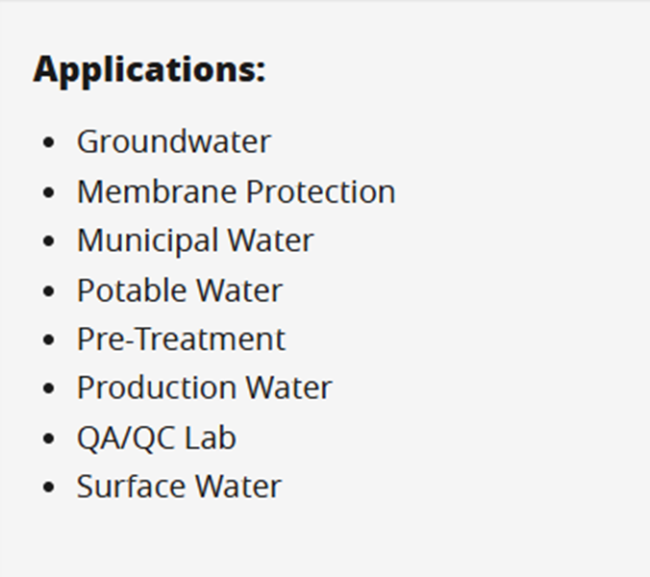Click the Surface Water entry
This screenshot has width=650, height=577.
pyautogui.click(x=179, y=486)
